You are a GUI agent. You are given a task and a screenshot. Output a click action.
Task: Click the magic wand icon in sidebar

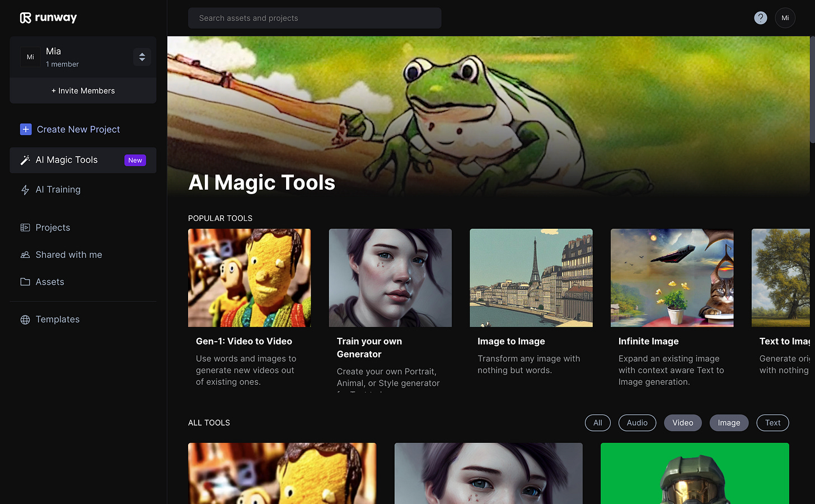point(25,160)
